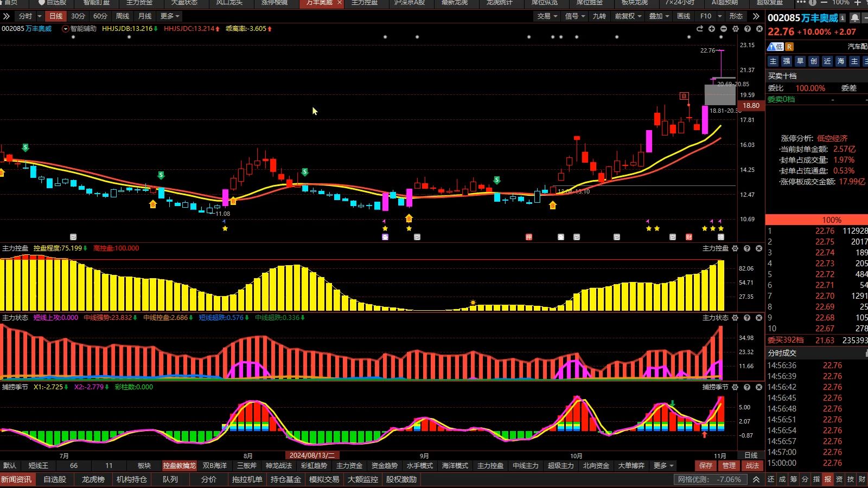Viewport: 868px width, 488px height.
Task: Open help icon of 捕捞季节 panel
Action: point(747,387)
